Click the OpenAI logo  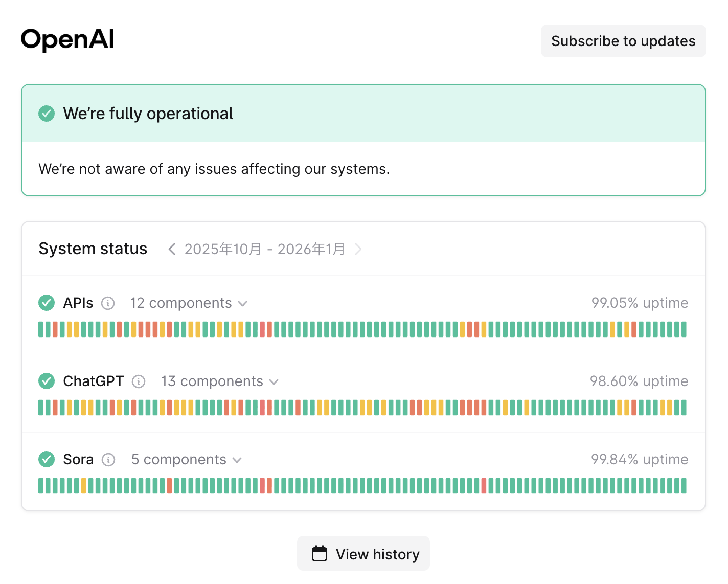click(x=67, y=40)
